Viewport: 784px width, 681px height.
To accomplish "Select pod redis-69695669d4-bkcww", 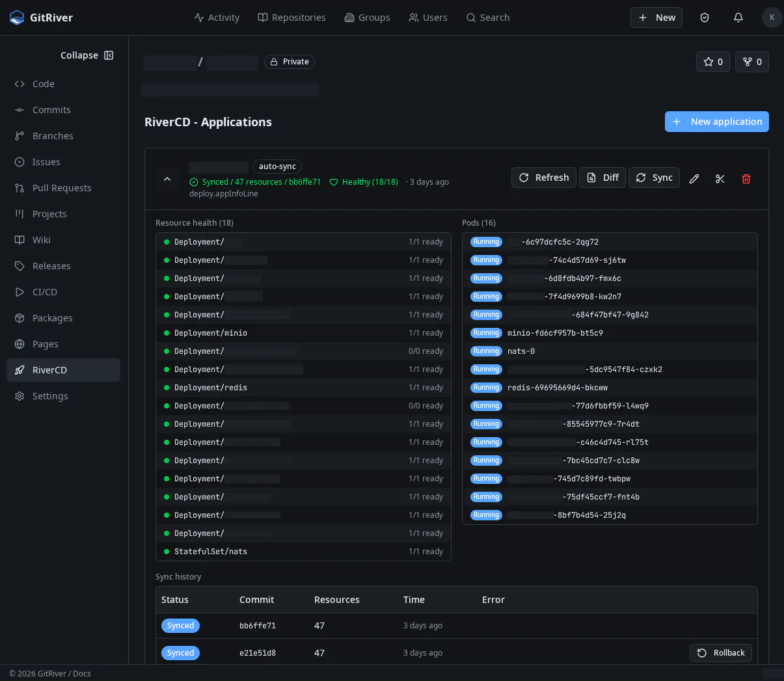I will (x=610, y=388).
